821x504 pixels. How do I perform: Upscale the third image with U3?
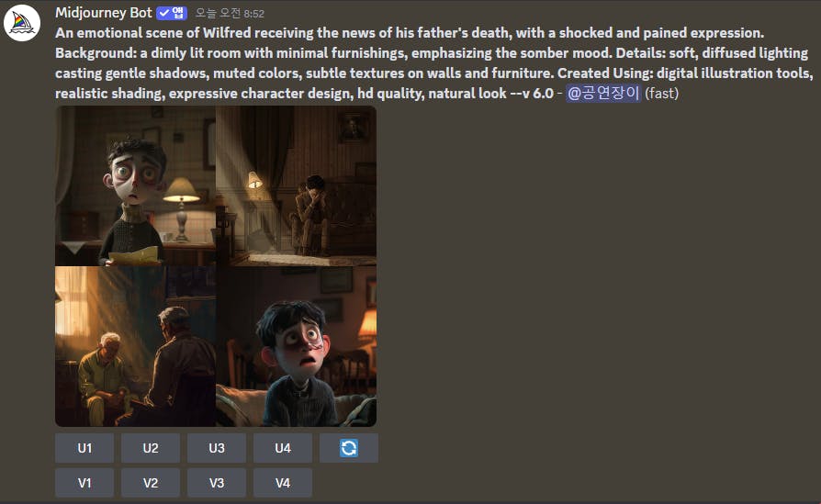click(217, 448)
